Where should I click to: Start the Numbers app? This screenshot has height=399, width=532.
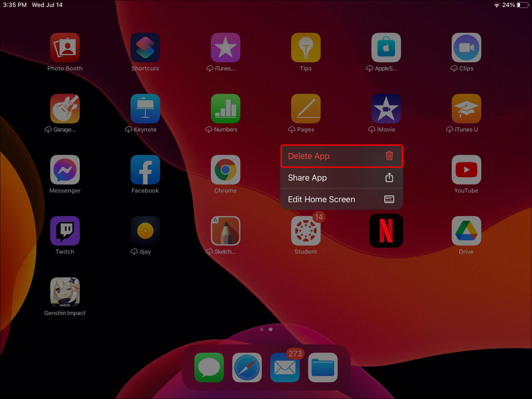click(225, 108)
